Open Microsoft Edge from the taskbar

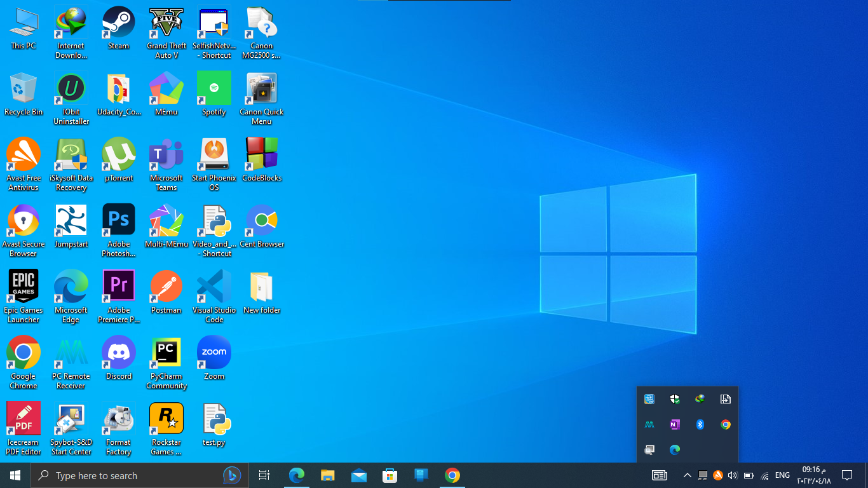tap(296, 475)
